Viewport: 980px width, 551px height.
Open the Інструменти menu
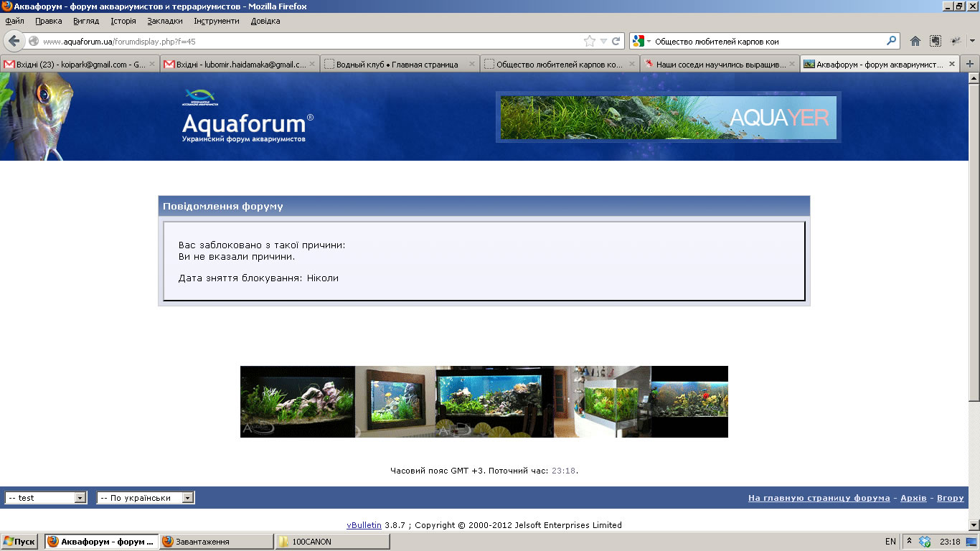pyautogui.click(x=216, y=21)
